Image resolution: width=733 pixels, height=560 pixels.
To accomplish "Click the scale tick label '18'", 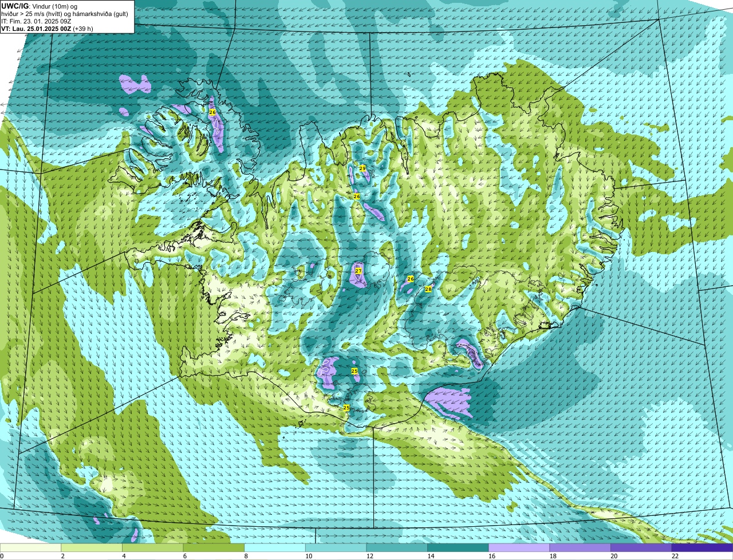I will [x=553, y=556].
